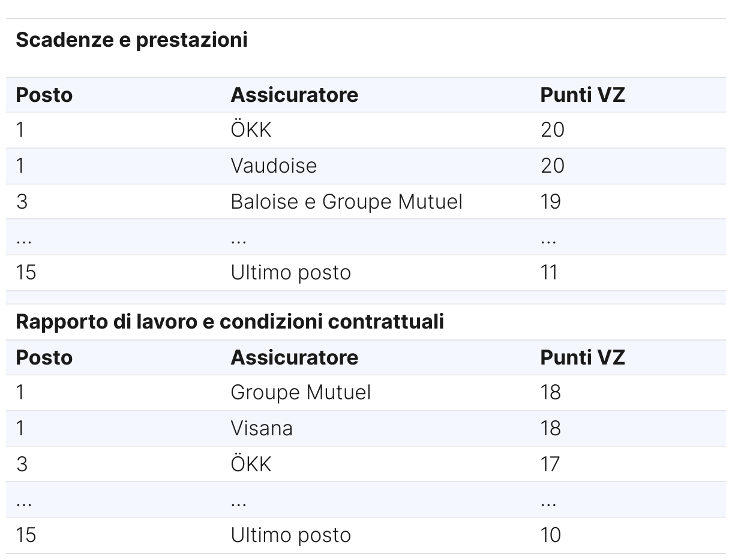Click the 19 points cell

pyautogui.click(x=550, y=201)
